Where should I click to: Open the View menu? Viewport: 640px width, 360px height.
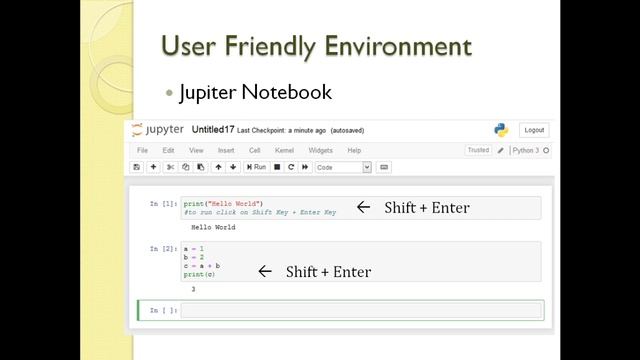coord(196,150)
